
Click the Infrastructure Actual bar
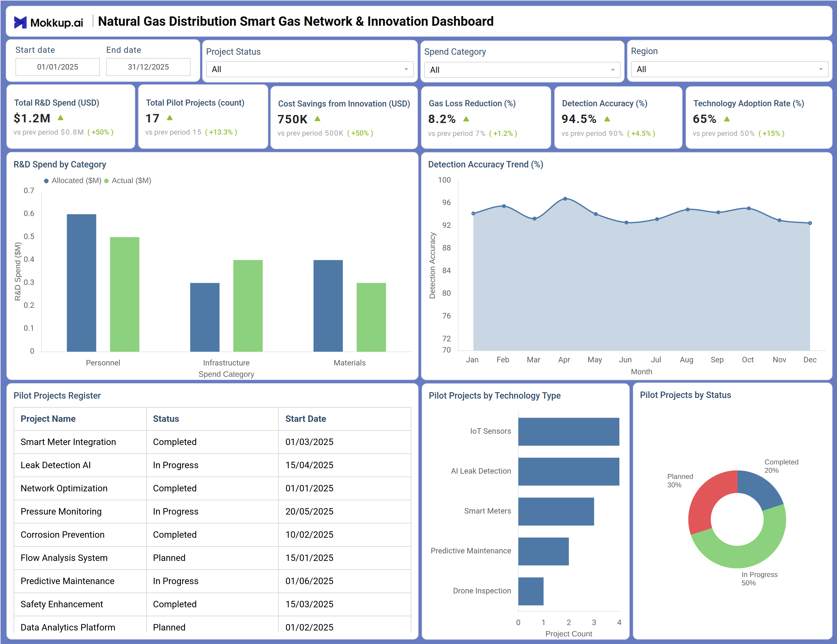pyautogui.click(x=248, y=306)
